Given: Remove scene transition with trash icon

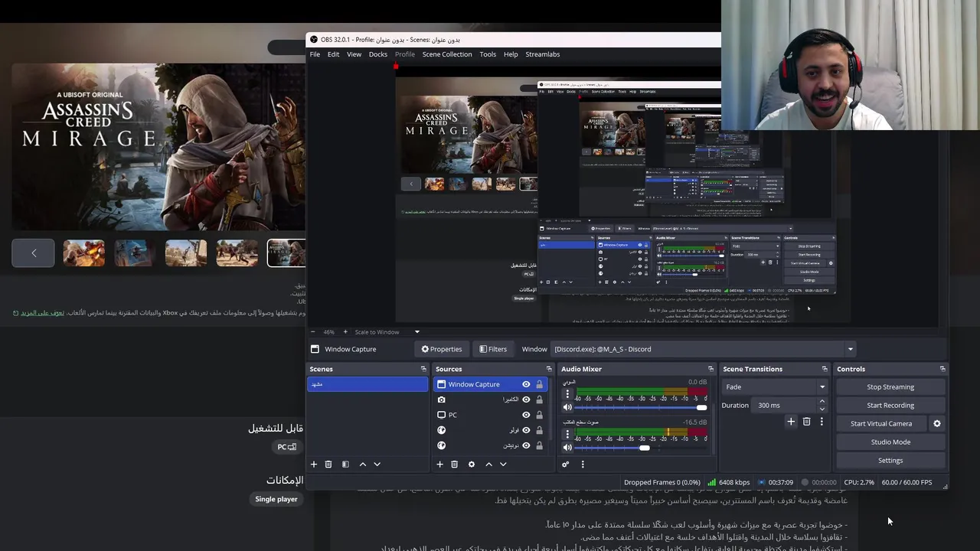Looking at the screenshot, I should [x=806, y=422].
